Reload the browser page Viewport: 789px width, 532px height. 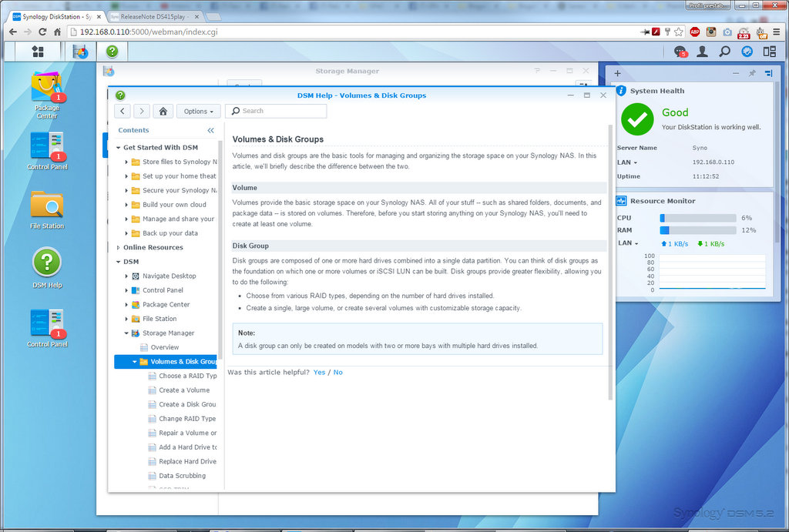pos(43,32)
